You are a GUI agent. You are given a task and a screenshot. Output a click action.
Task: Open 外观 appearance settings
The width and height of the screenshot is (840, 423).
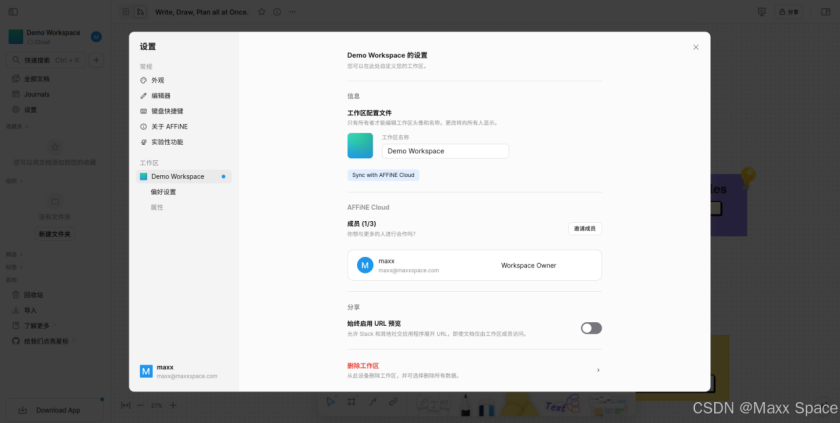coord(183,80)
